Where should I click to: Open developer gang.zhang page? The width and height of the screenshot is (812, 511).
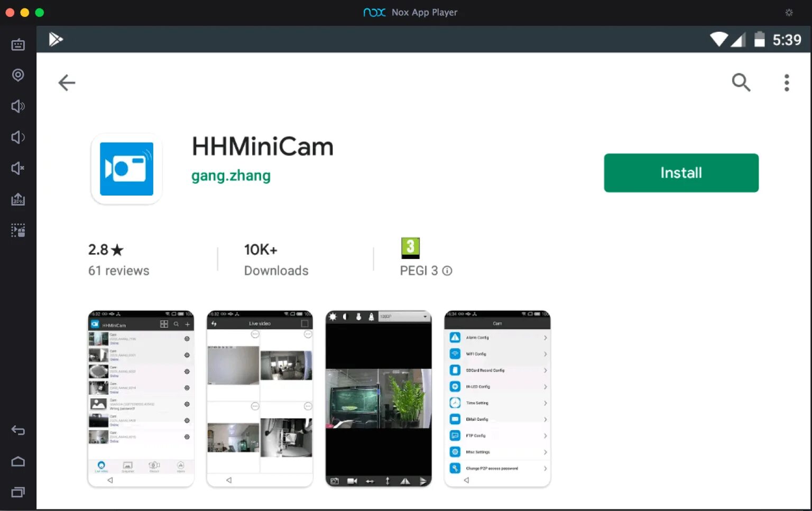point(231,175)
